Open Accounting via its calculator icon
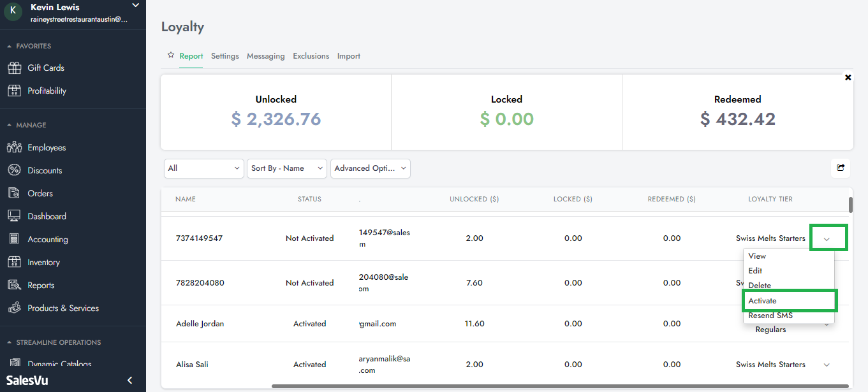This screenshot has width=868, height=392. 14,239
